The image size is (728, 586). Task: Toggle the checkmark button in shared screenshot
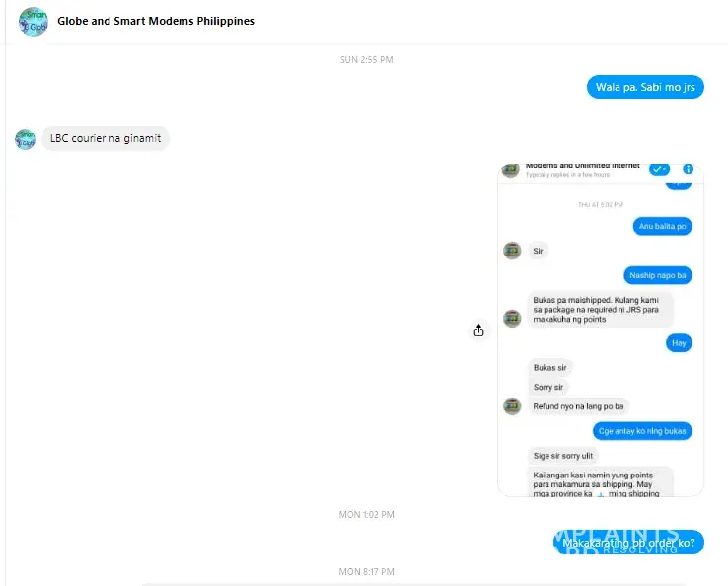point(659,169)
